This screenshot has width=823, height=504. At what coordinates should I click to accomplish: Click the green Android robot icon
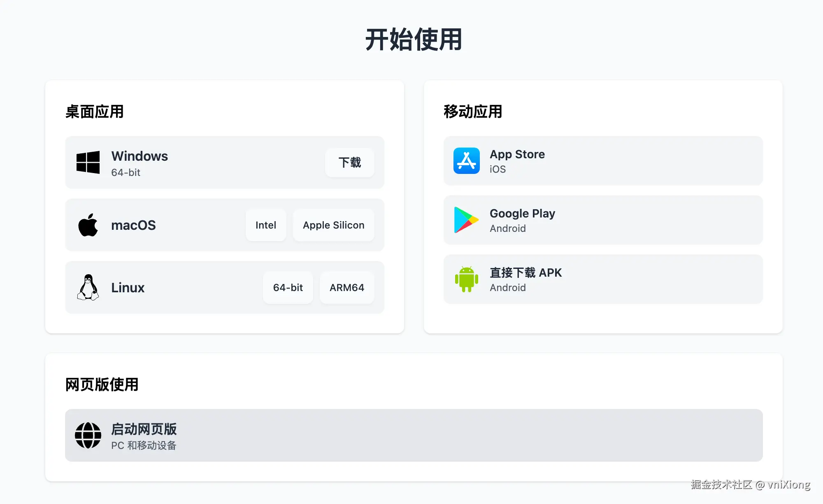tap(466, 279)
